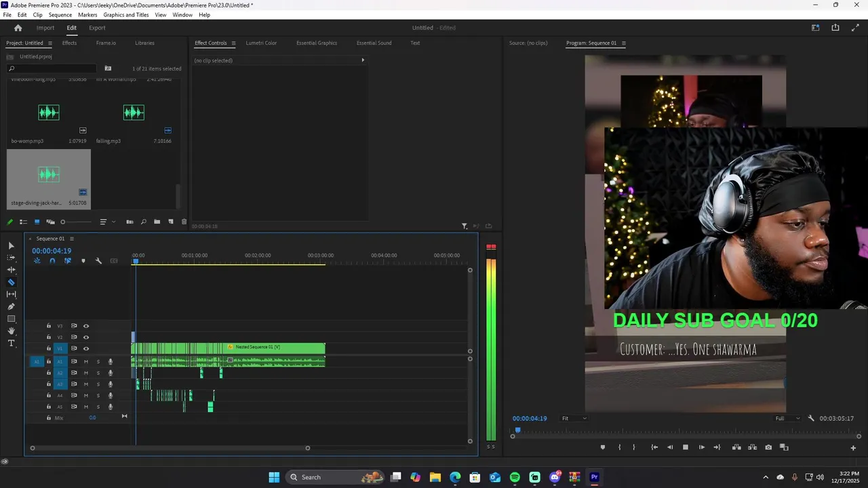The image size is (868, 488).
Task: Click Lift button in Program monitor
Action: [x=736, y=447]
